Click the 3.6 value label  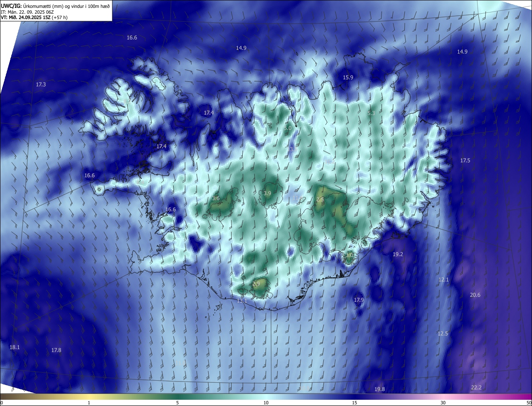point(216,198)
